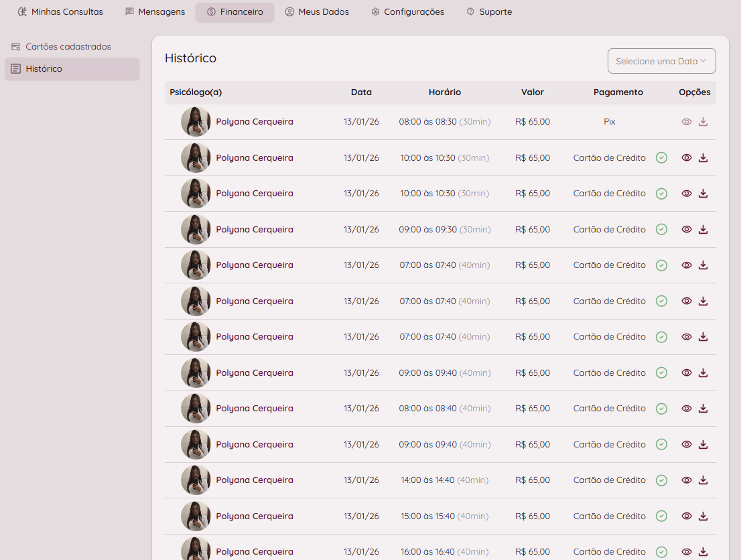Viewport: 741px width, 560px height.
Task: View details of the 08:00 às 08:30 Pix session
Action: point(686,122)
